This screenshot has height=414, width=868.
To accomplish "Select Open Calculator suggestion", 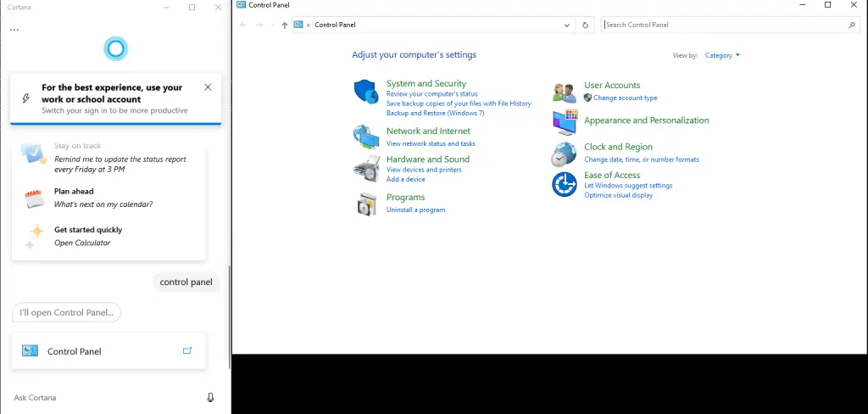I will tap(82, 243).
